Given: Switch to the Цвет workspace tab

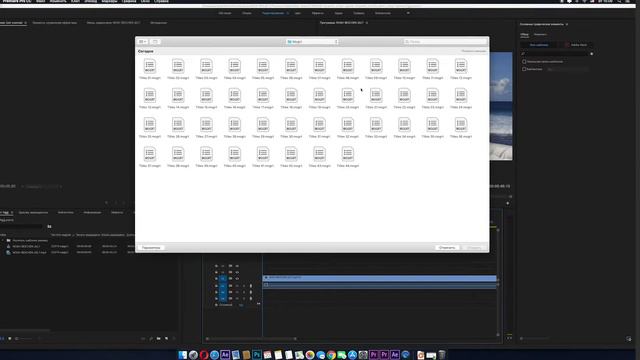Looking at the screenshot, I should (298, 13).
